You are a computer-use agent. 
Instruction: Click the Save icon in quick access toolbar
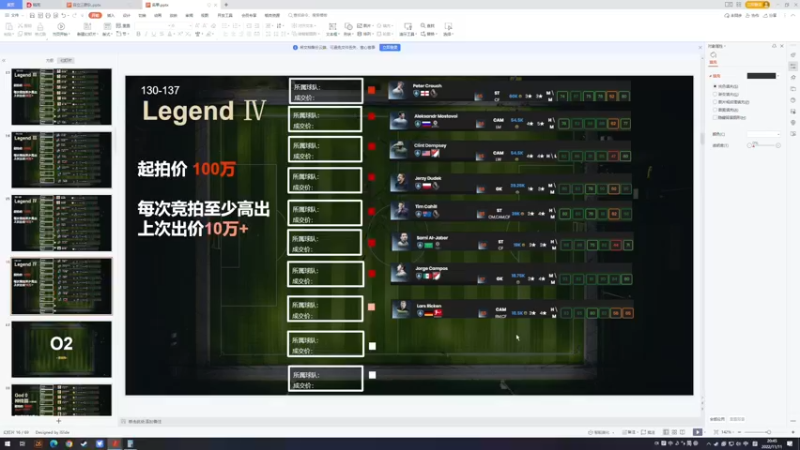click(32, 15)
